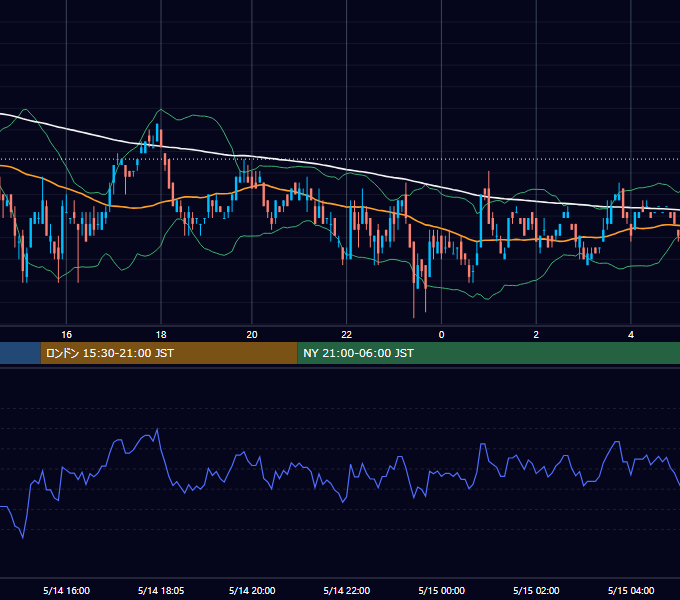Click the upper axis label 20
Screen dimensions: 680x600
[x=252, y=335]
